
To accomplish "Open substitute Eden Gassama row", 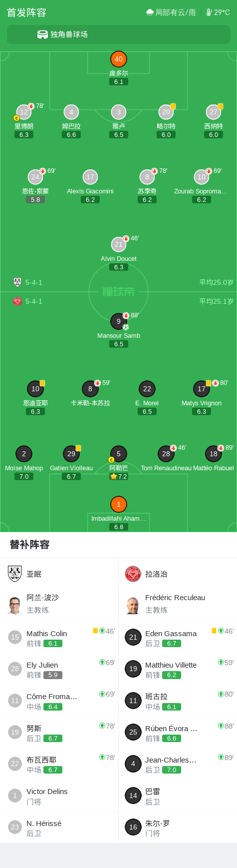I will pos(178,637).
